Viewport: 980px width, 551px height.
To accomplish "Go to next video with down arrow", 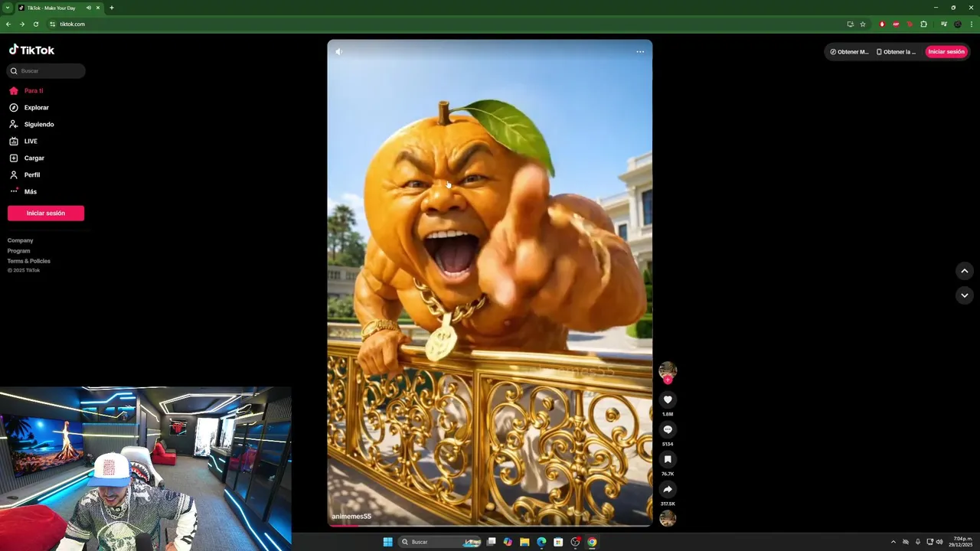I will [x=965, y=295].
